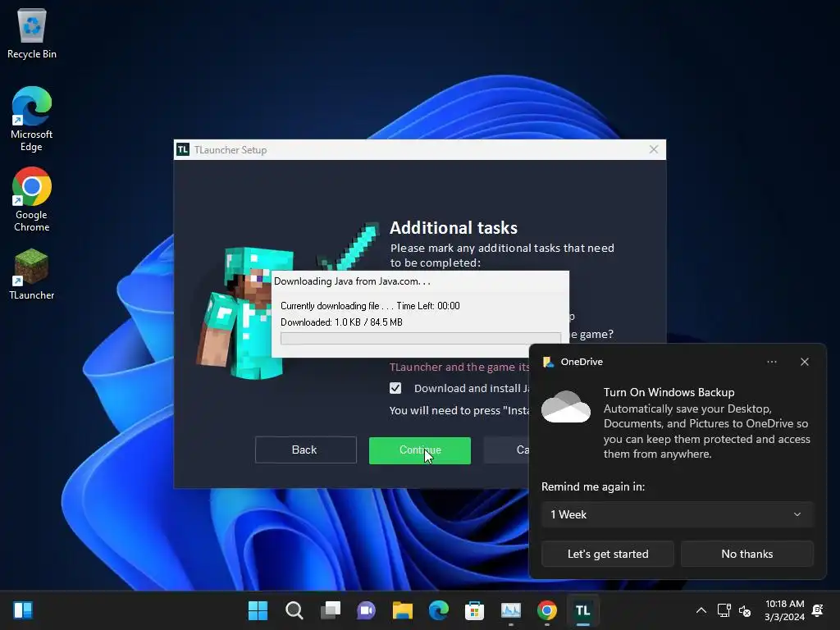Toggle the Download and install Java checkbox
The width and height of the screenshot is (840, 630).
395,388
